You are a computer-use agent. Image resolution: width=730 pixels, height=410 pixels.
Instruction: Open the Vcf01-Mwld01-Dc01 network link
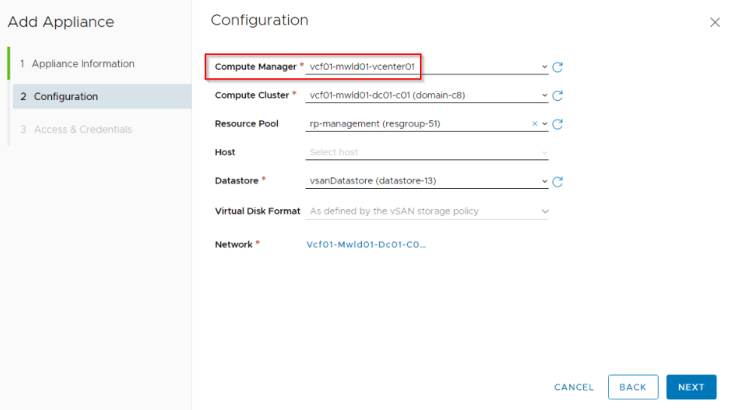366,244
